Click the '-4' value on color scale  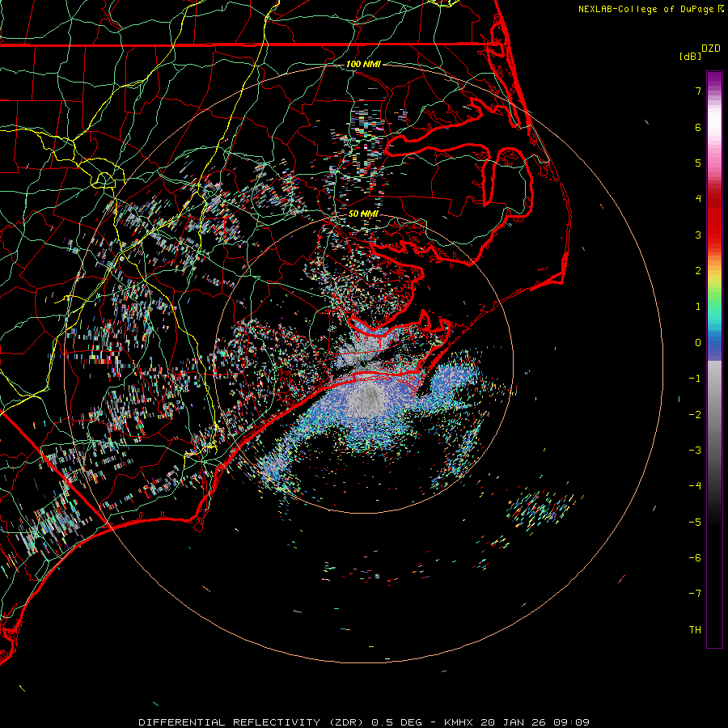pos(695,486)
